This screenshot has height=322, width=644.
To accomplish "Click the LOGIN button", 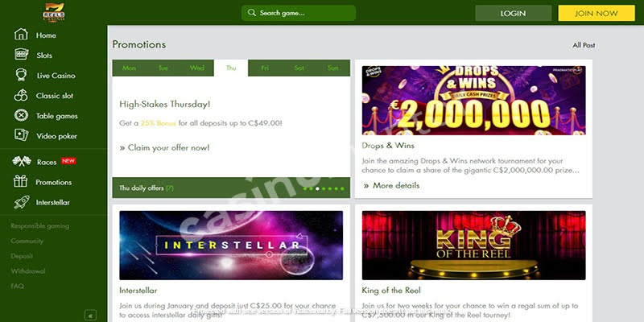I will (x=513, y=13).
